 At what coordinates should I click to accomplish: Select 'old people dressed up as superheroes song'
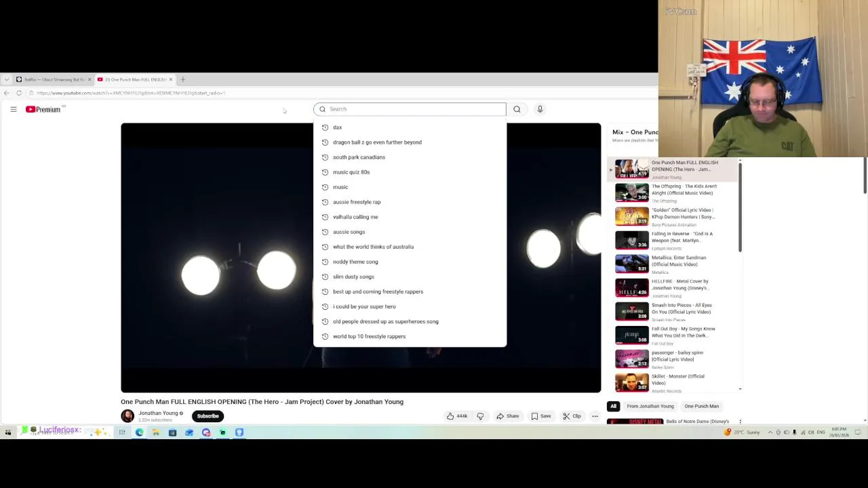410,321
